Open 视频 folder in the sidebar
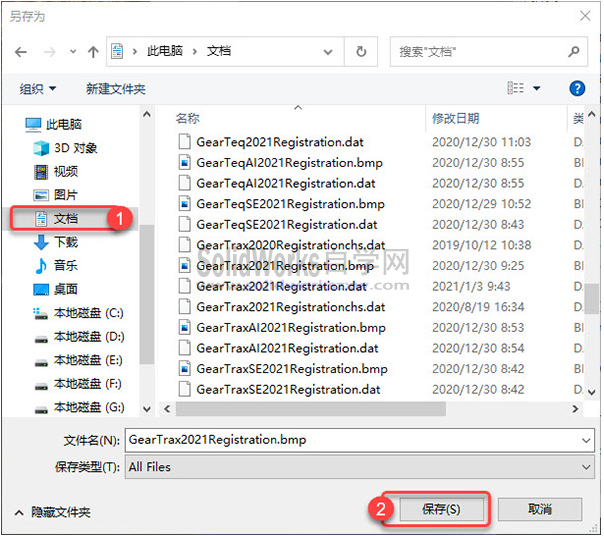Viewport: 604px width, 537px height. click(56, 171)
